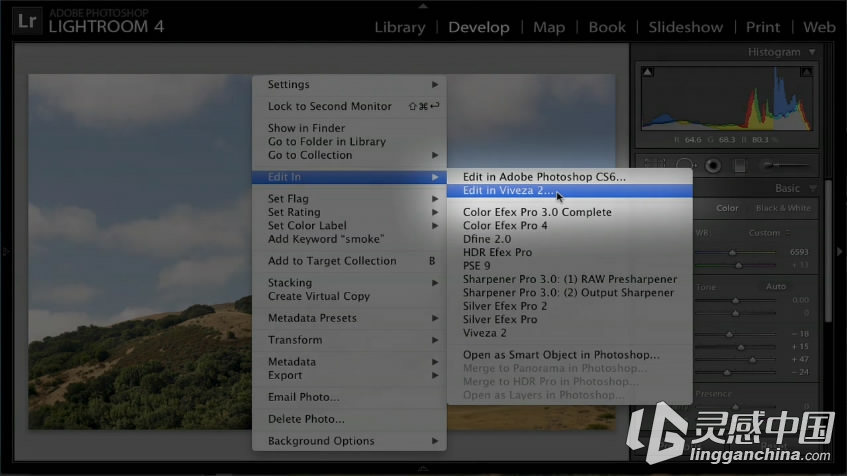Select Black & White treatment

pyautogui.click(x=783, y=208)
